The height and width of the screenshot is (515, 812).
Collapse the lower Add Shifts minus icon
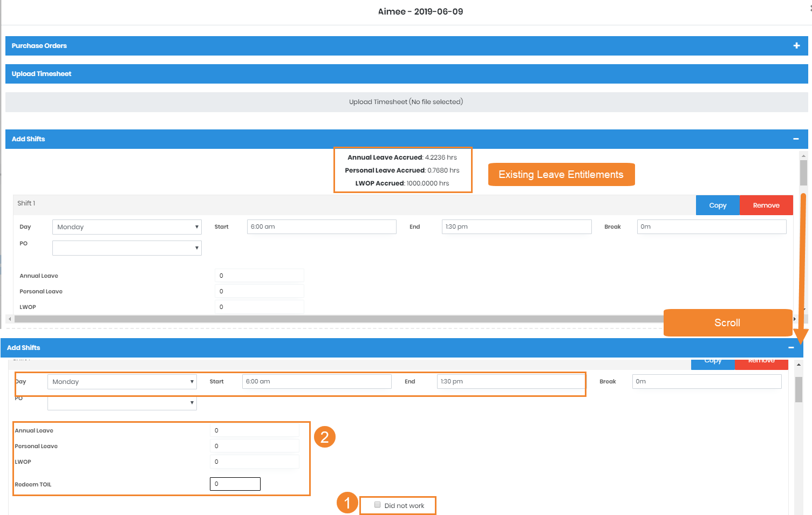pos(791,348)
